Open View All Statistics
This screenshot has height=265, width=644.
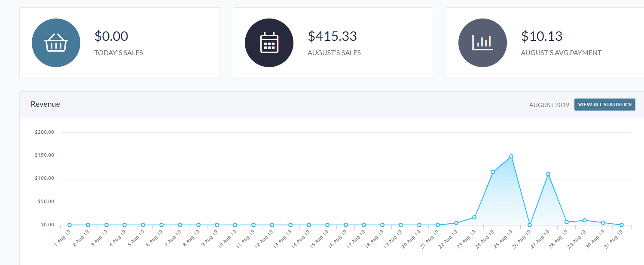(604, 105)
